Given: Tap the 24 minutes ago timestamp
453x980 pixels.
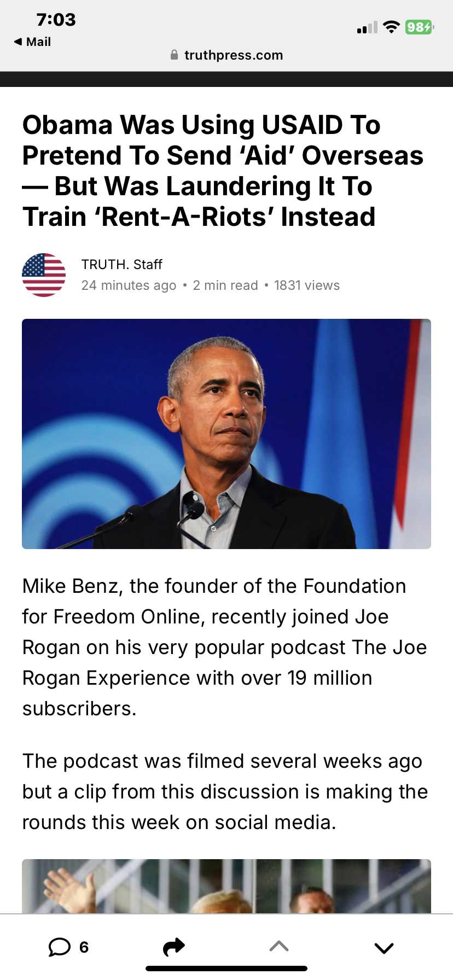Looking at the screenshot, I should pyautogui.click(x=129, y=285).
